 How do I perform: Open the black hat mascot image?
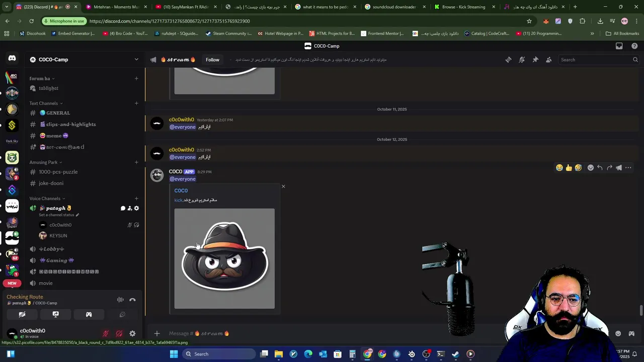224,258
